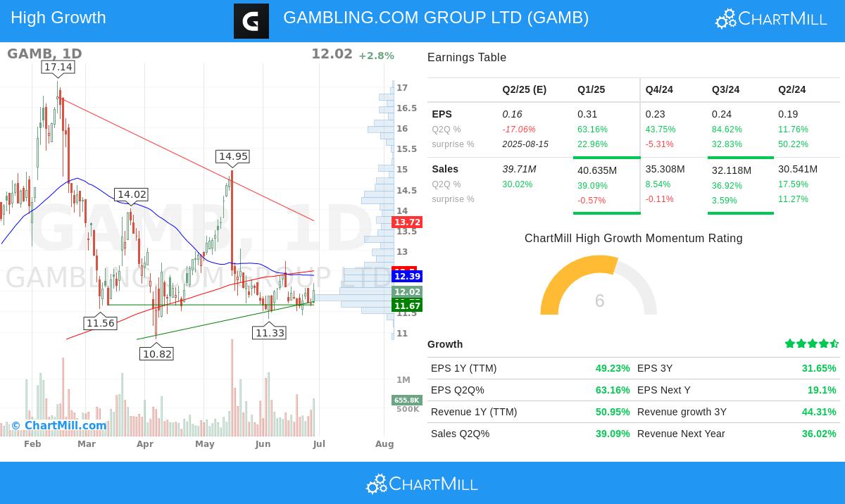Click the Q4/24 column header

[x=659, y=90]
